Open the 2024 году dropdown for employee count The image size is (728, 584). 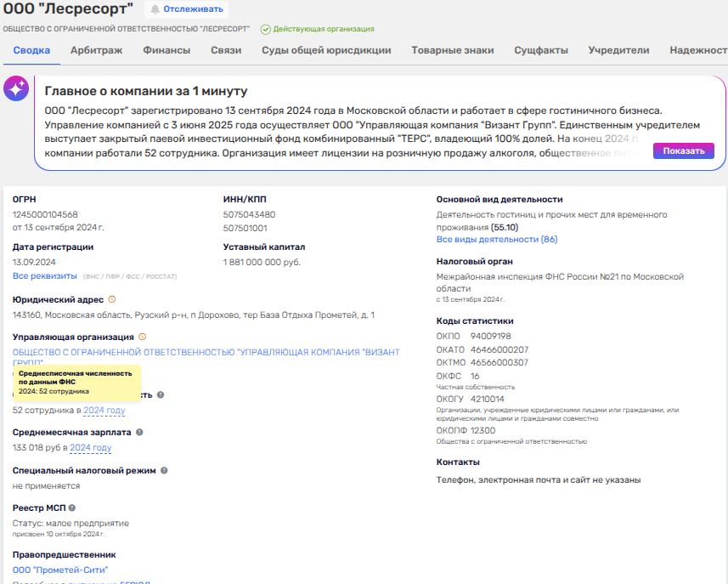click(x=104, y=411)
